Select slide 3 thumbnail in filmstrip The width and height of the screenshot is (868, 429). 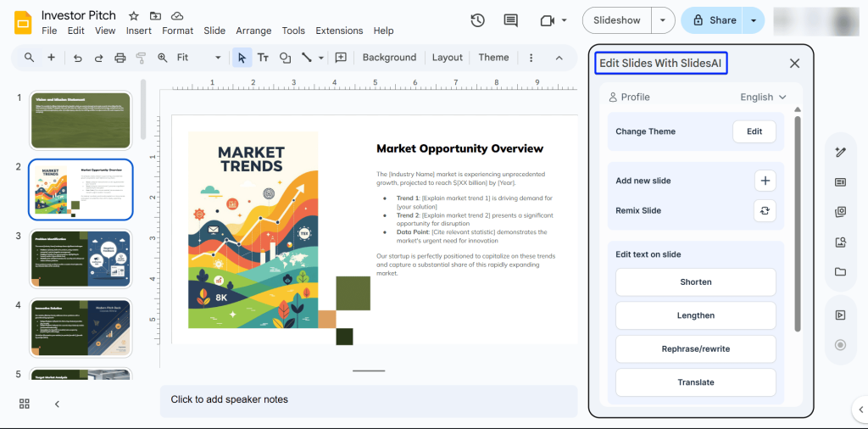[x=81, y=258]
